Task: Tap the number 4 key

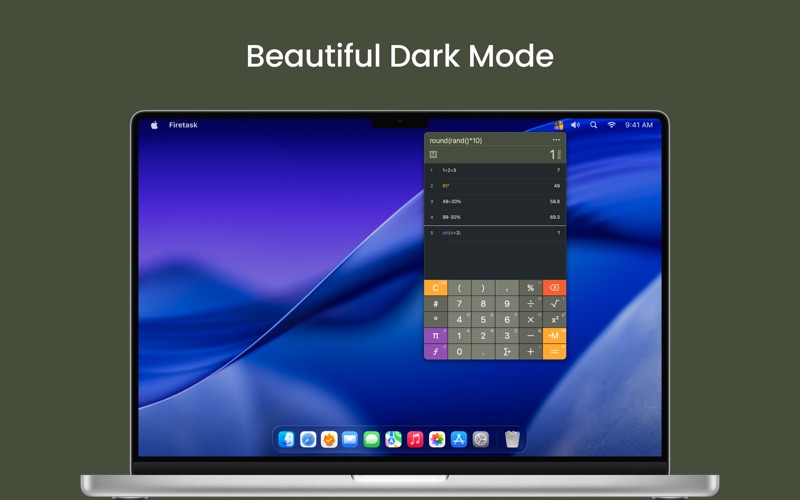Action: click(459, 319)
